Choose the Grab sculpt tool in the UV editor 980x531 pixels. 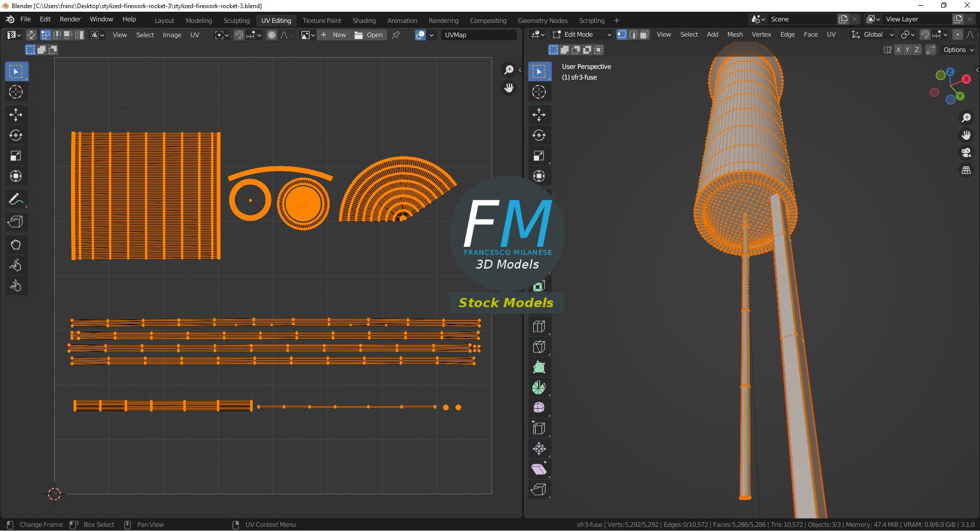point(16,245)
